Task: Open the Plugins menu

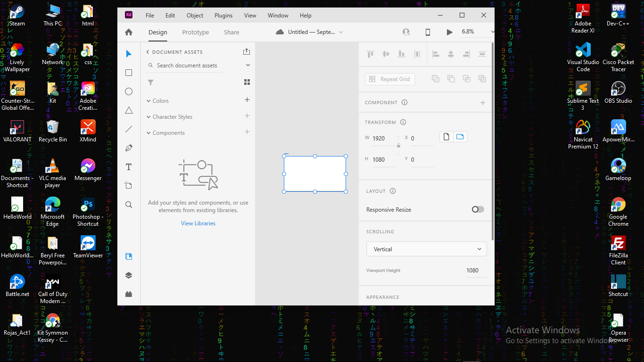Action: click(223, 15)
